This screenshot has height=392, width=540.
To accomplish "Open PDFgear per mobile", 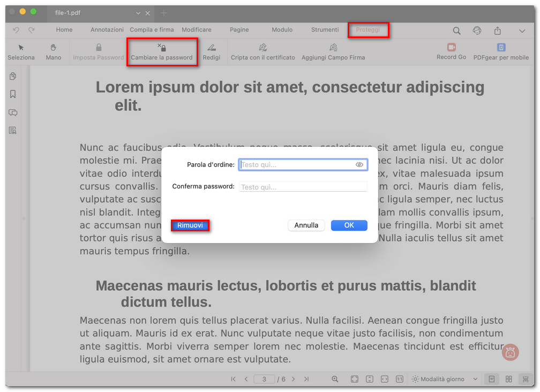I will pos(501,52).
